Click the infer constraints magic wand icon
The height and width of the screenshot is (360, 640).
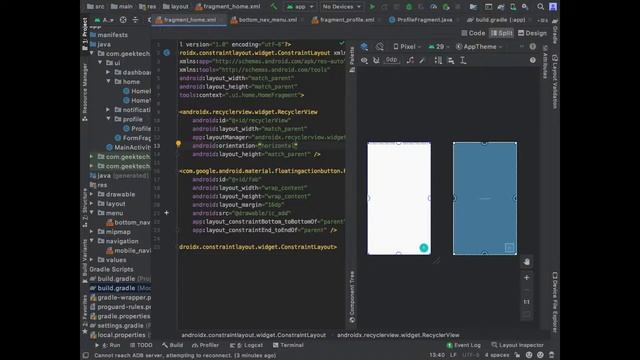(x=422, y=60)
